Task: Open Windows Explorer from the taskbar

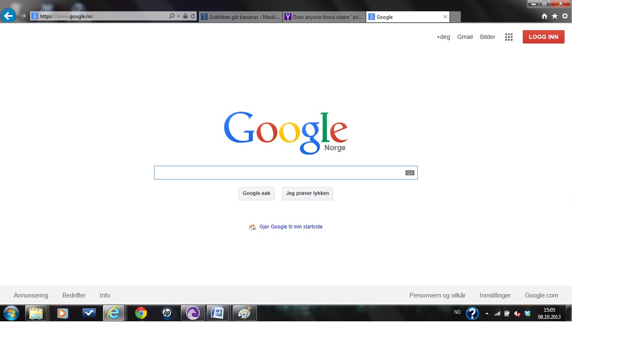Action: click(36, 313)
